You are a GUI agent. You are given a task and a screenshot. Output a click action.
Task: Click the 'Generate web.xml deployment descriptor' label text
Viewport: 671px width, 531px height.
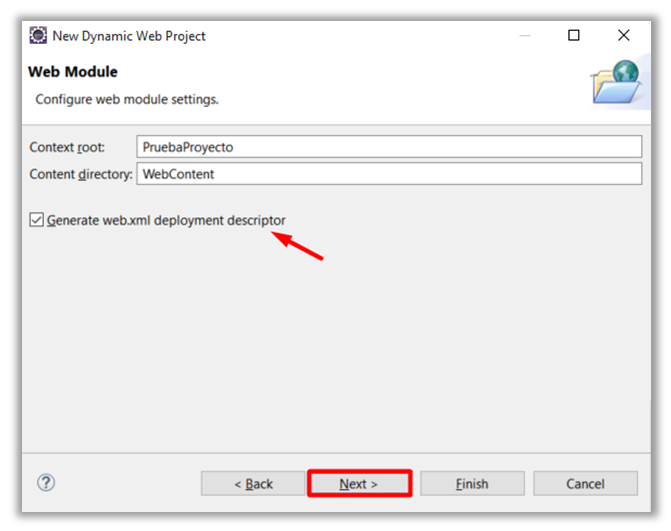click(x=166, y=220)
